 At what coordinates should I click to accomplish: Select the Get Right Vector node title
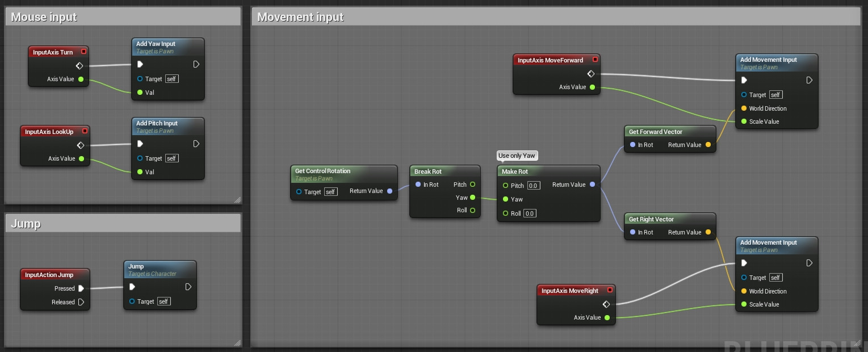[x=651, y=219]
